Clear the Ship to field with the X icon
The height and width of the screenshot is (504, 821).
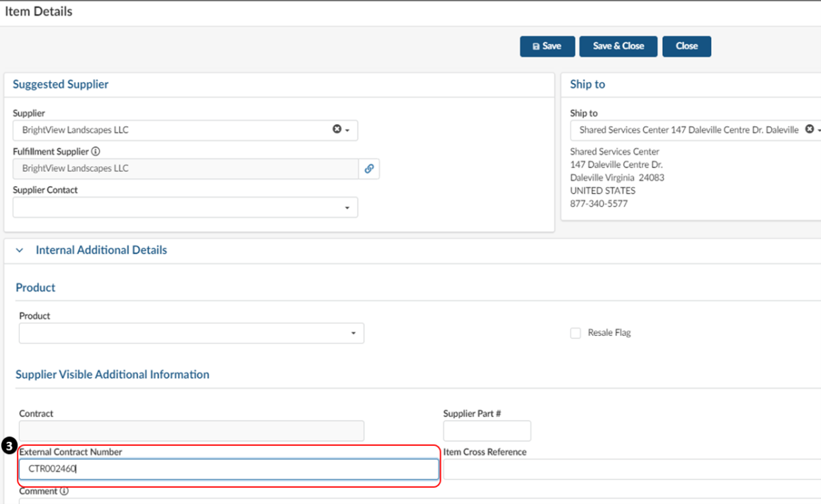click(x=810, y=130)
